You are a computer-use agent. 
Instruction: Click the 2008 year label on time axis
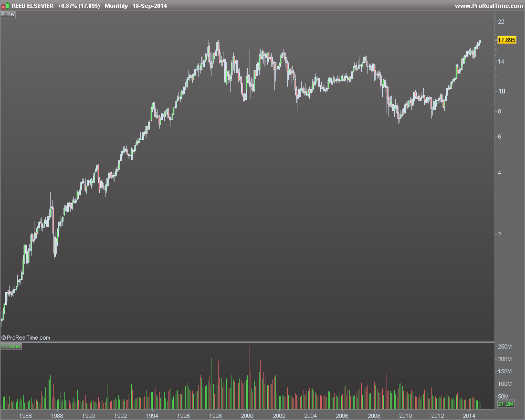coord(374,416)
